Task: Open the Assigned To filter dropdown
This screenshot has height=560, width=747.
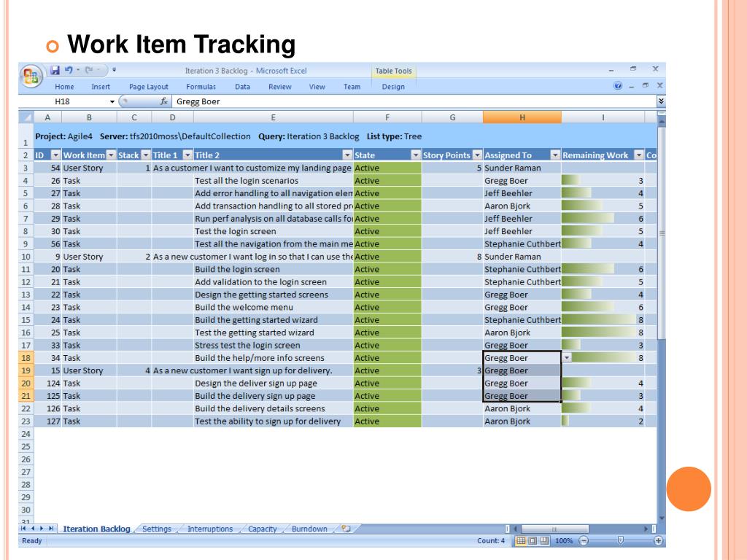Action: (555, 155)
